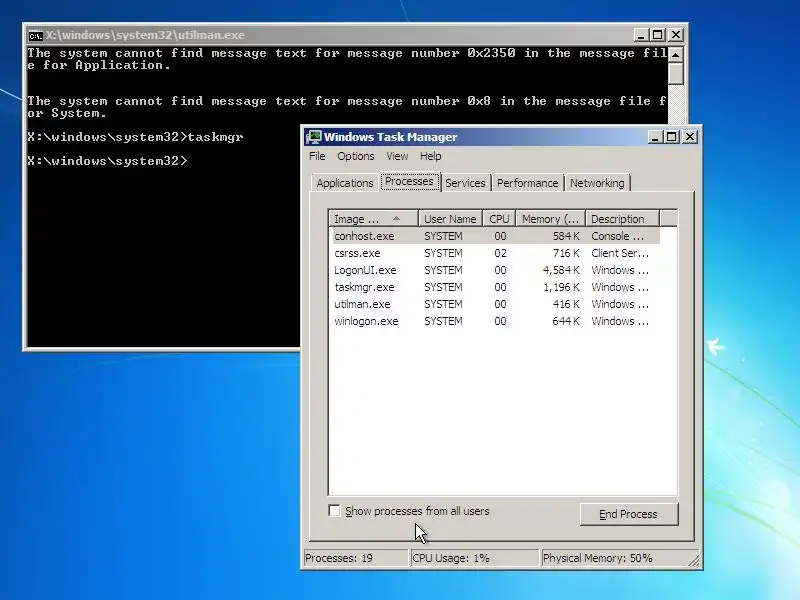Image resolution: width=800 pixels, height=600 pixels.
Task: Select the Processes tab
Action: [x=409, y=182]
